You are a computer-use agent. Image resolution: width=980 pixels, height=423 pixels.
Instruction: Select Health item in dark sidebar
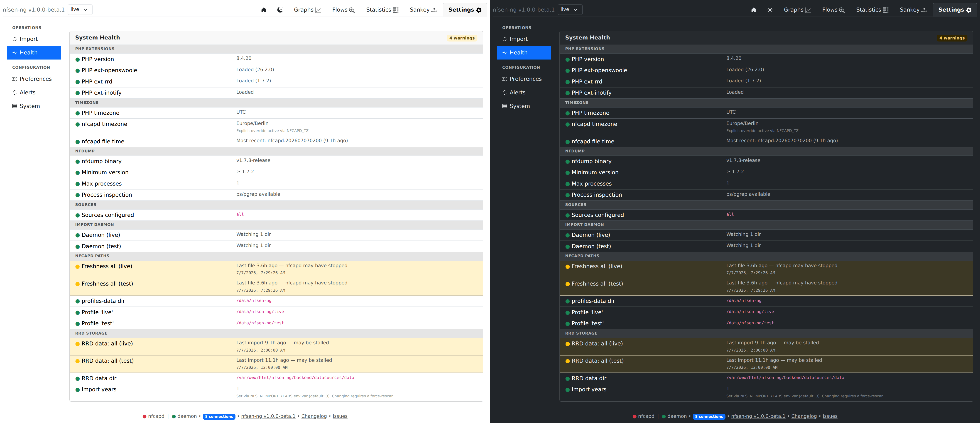524,52
